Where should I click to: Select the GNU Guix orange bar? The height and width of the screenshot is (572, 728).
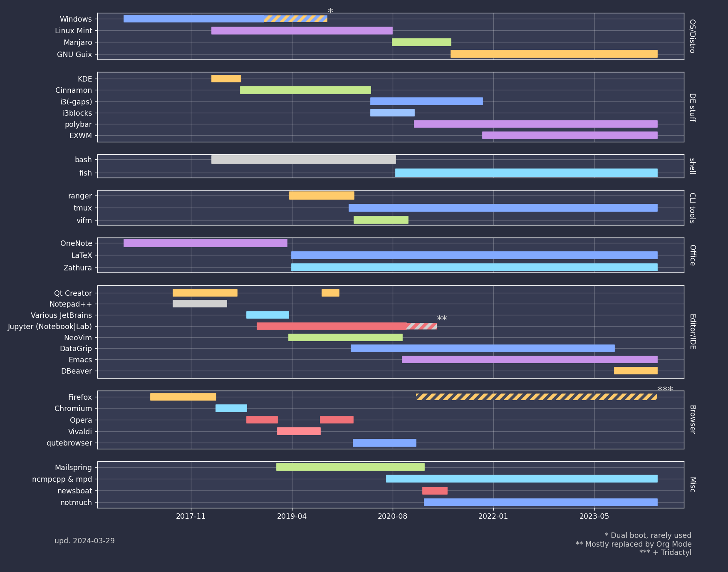554,54
